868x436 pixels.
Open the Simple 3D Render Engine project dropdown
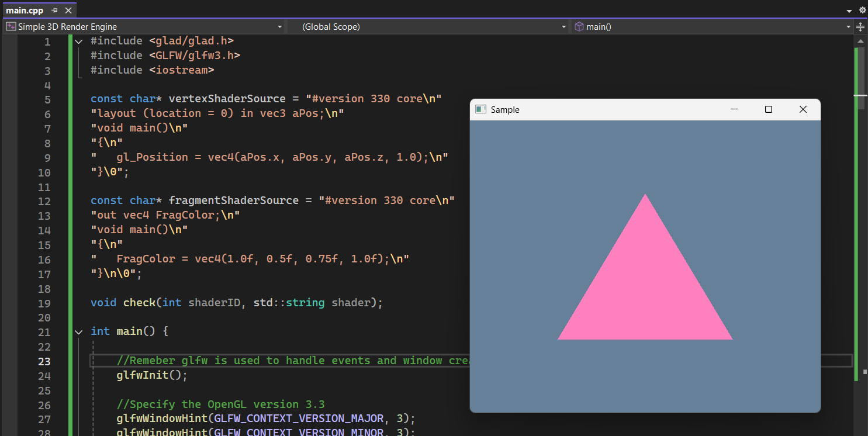pyautogui.click(x=279, y=26)
